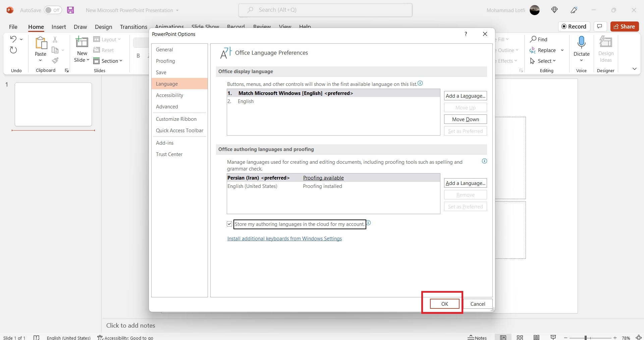Screen dimensions: 644x340
Task: Select Save in options sidebar
Action: (x=179, y=72)
